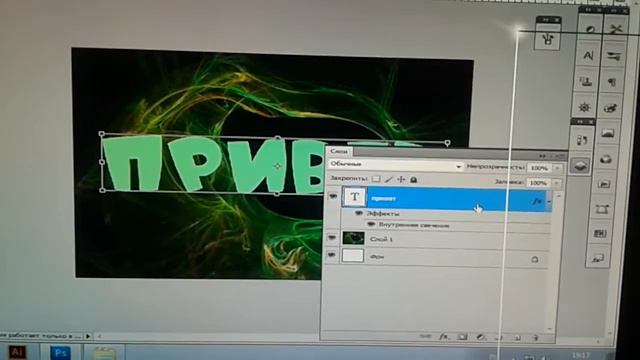The width and height of the screenshot is (640, 360).
Task: Click the transform center point in the text
Action: tap(278, 166)
